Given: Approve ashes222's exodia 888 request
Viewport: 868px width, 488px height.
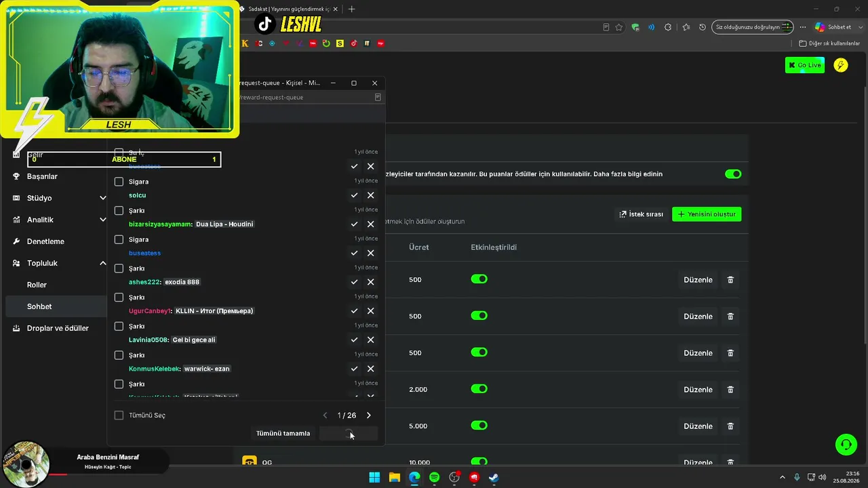Looking at the screenshot, I should coord(354,282).
